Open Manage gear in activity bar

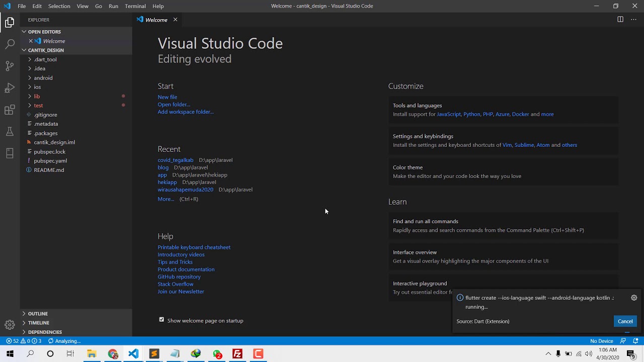(x=10, y=324)
